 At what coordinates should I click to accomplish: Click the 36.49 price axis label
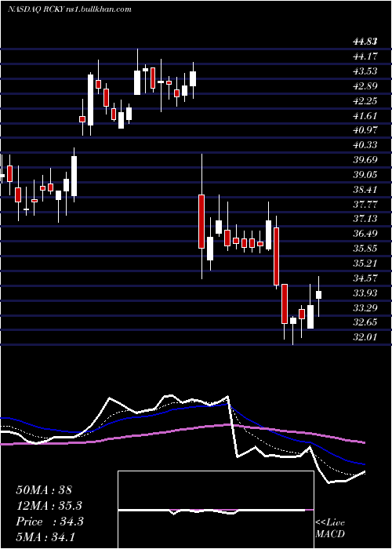(365, 234)
